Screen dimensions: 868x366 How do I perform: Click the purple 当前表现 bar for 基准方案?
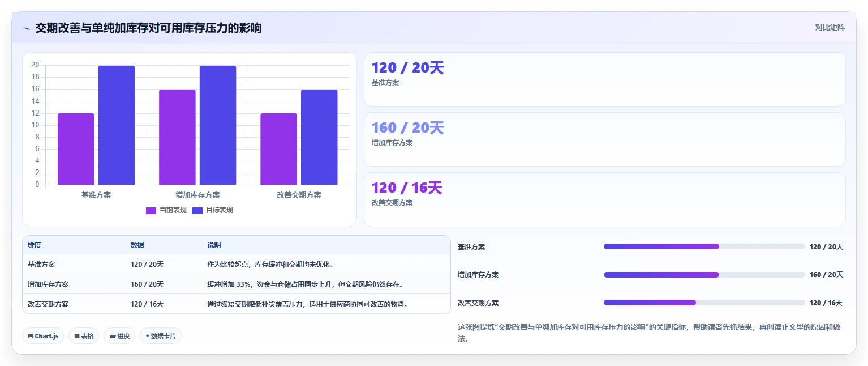pyautogui.click(x=76, y=149)
